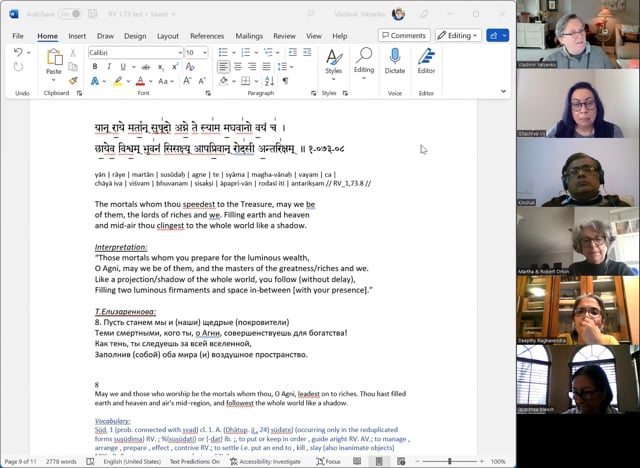This screenshot has height=468, width=640.
Task: Collapse the ribbon with chevron
Action: click(503, 91)
